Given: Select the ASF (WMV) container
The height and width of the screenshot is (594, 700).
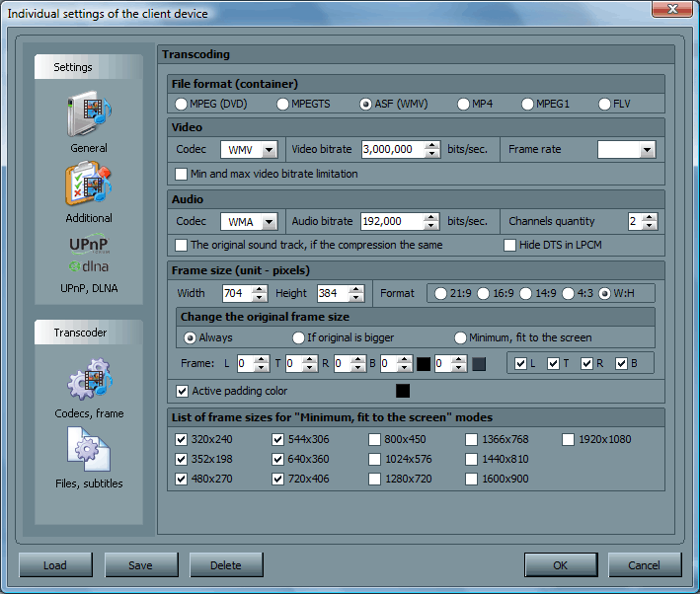Looking at the screenshot, I should (365, 104).
